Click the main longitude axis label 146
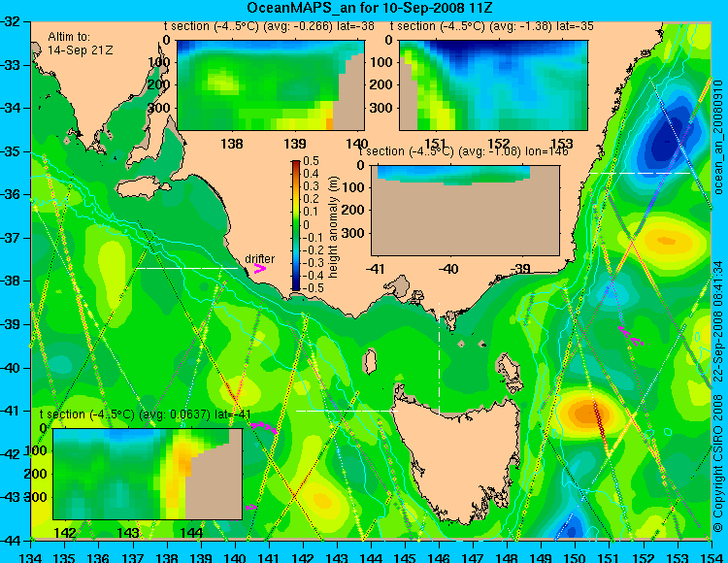This screenshot has height=563, width=728. pyautogui.click(x=439, y=557)
